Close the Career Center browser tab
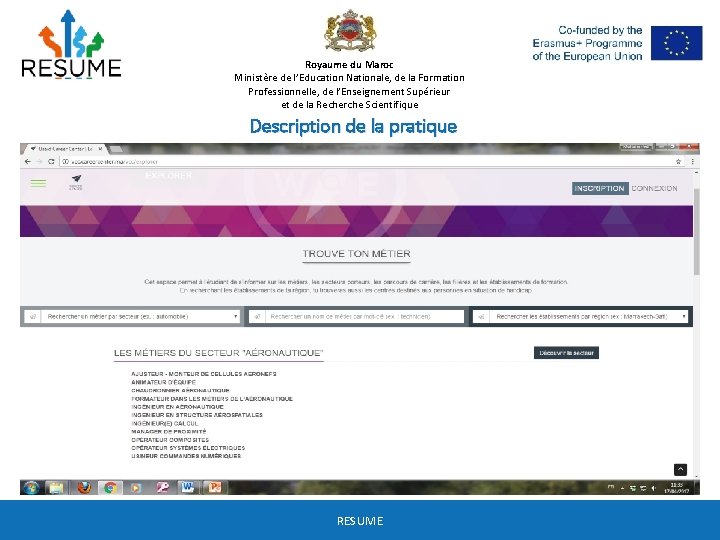 coord(100,149)
